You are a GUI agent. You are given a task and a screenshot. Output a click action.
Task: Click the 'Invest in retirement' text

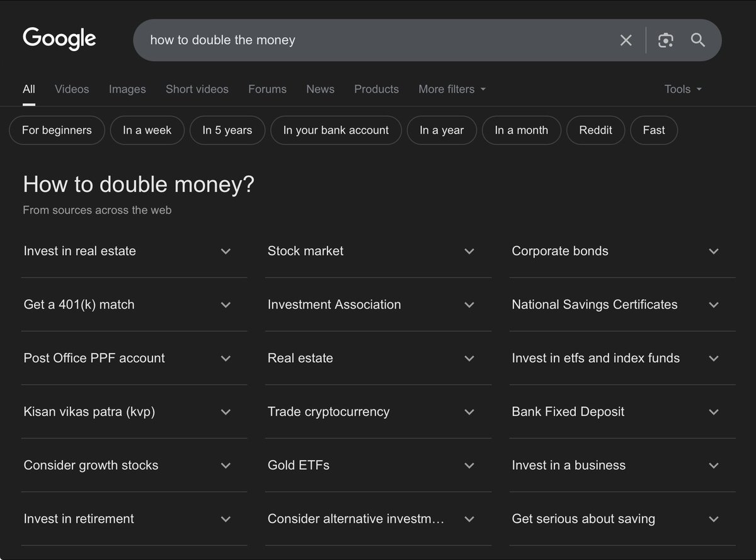coord(79,518)
